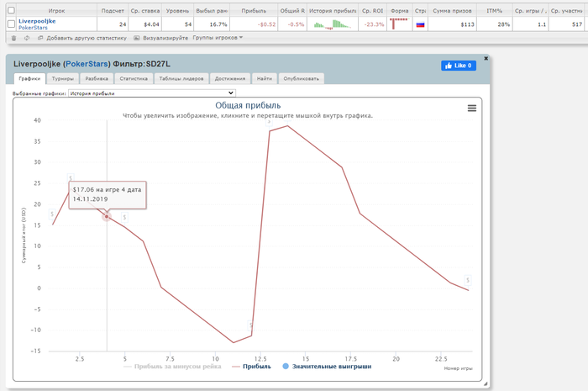Click the PokerStars link under Liverpooljke in table
This screenshot has width=588, height=391.
[x=33, y=28]
